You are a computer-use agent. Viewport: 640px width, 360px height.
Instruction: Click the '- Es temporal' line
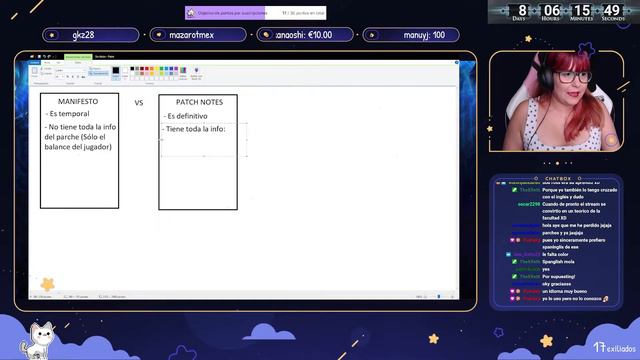pos(67,113)
